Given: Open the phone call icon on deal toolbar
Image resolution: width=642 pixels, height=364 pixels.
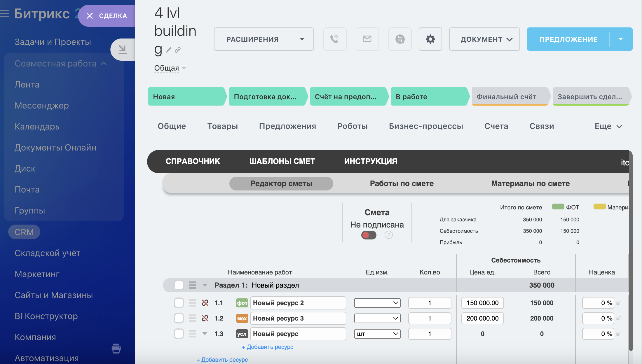Looking at the screenshot, I should [335, 39].
